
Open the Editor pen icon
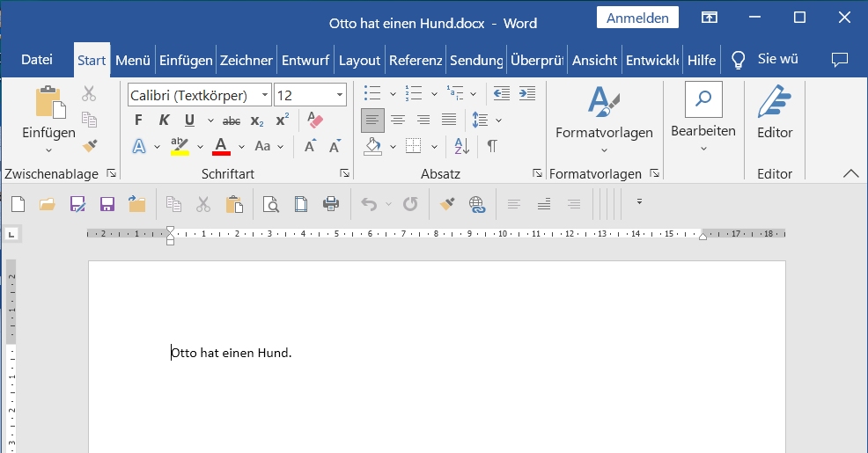(x=775, y=101)
